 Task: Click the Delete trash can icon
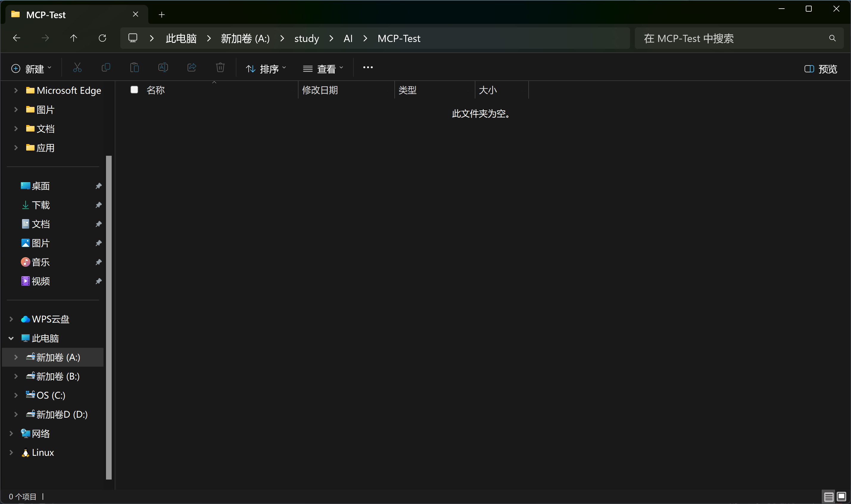pos(220,68)
